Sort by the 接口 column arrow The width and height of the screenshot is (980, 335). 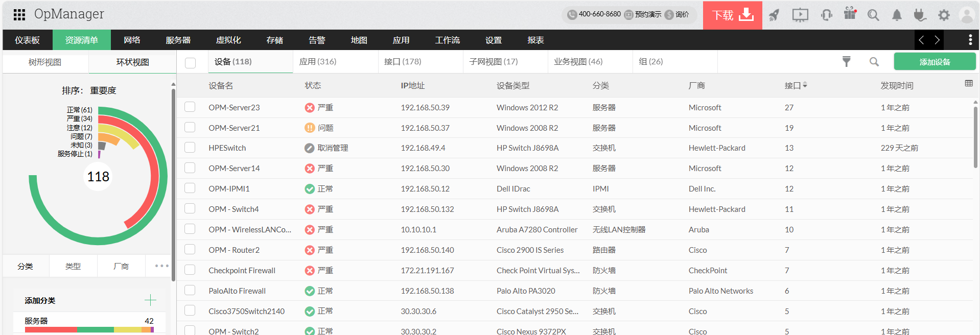(805, 85)
